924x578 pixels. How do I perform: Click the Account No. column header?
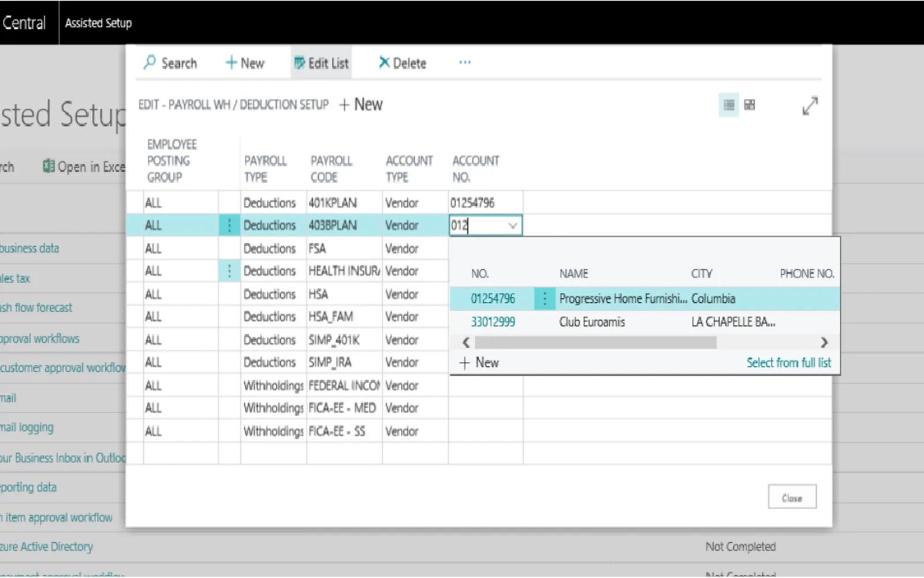[x=476, y=169]
